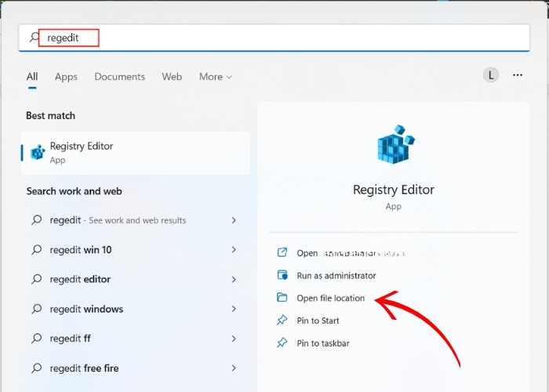Choose Run as administrator option
Screen dimensions: 549x392
click(336, 276)
